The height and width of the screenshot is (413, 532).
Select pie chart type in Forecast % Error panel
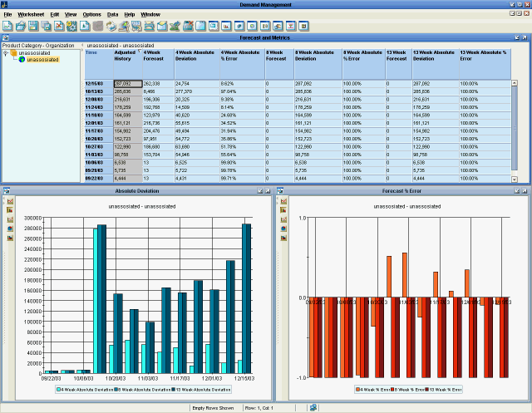[283, 229]
